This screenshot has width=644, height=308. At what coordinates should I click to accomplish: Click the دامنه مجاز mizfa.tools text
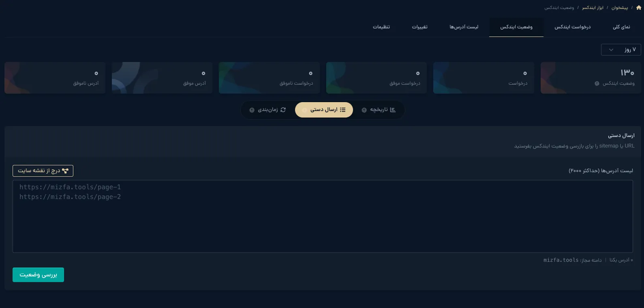[x=573, y=260]
